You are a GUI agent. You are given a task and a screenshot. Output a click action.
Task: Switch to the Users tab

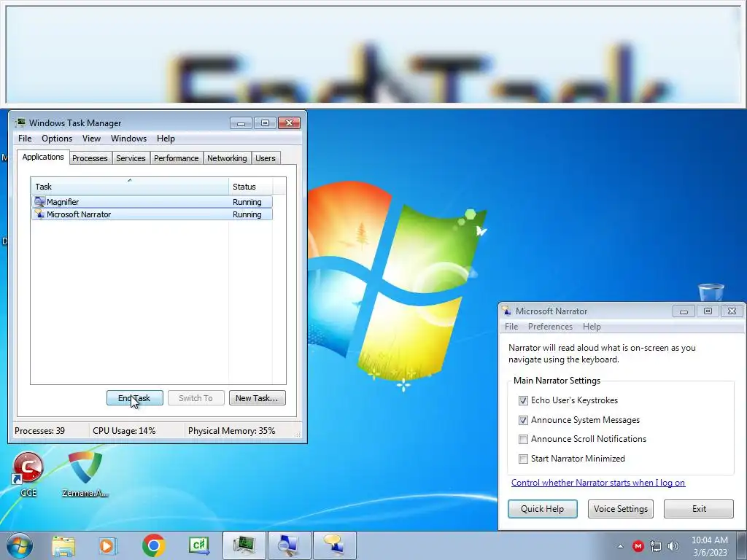pos(266,158)
